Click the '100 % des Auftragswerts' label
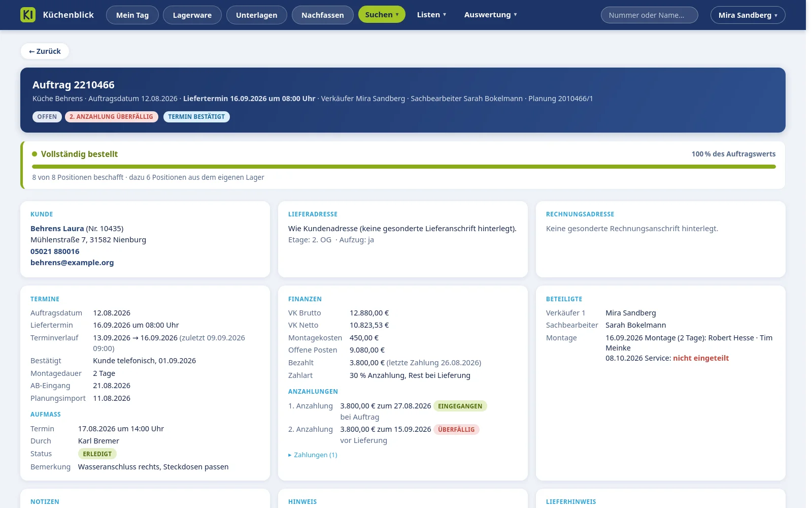The height and width of the screenshot is (508, 812). pyautogui.click(x=733, y=154)
